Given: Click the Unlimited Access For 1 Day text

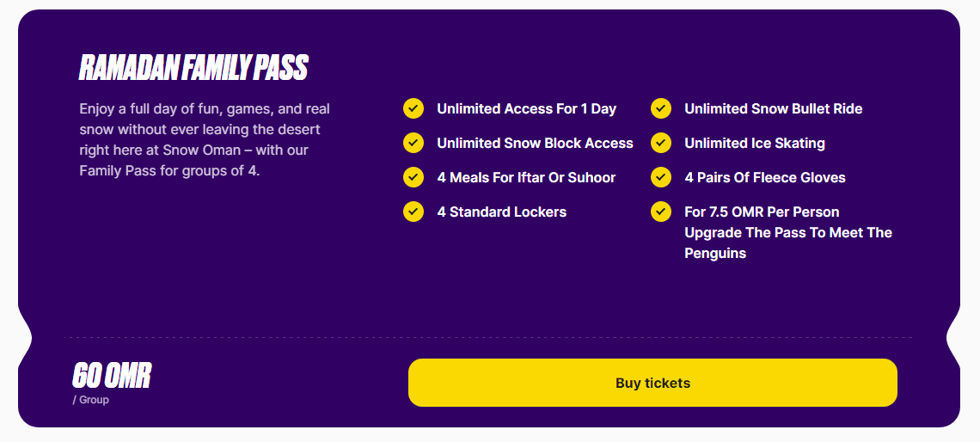Looking at the screenshot, I should (x=527, y=109).
